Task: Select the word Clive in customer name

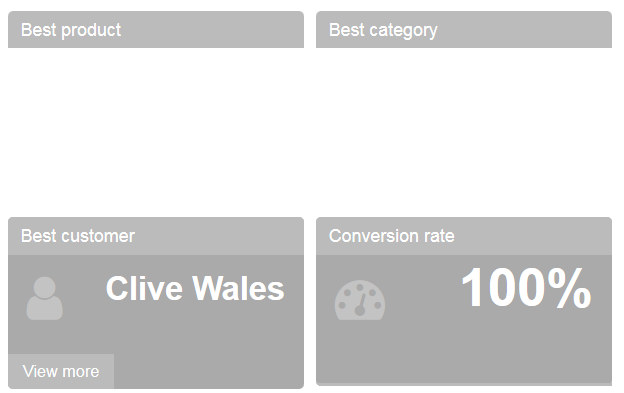Action: (x=144, y=289)
